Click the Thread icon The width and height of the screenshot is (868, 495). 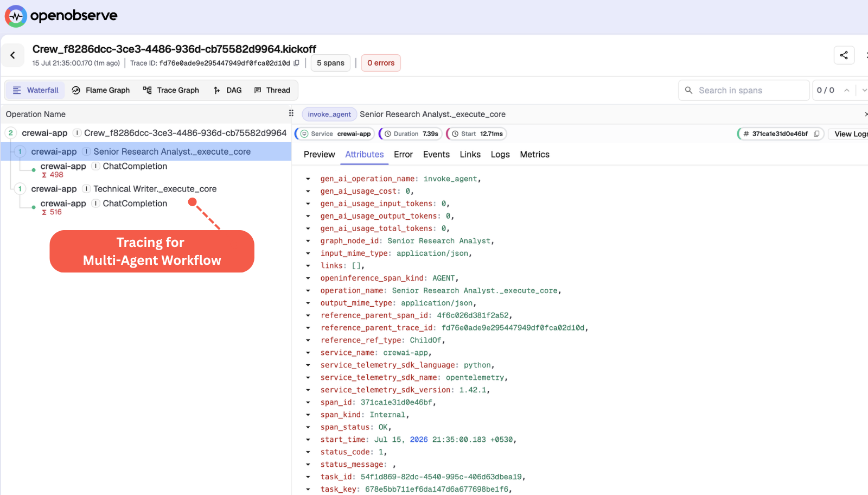[x=258, y=90]
